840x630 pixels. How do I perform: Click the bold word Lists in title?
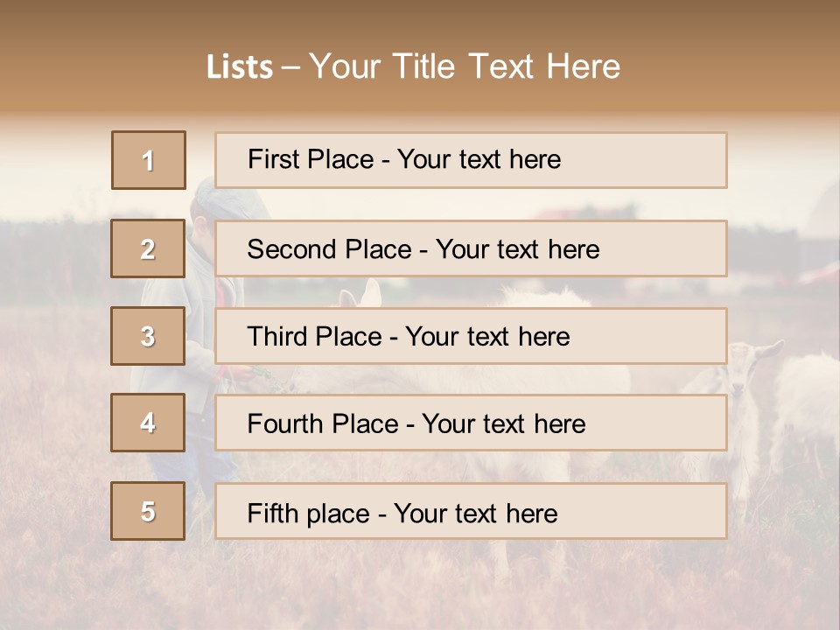[x=239, y=67]
